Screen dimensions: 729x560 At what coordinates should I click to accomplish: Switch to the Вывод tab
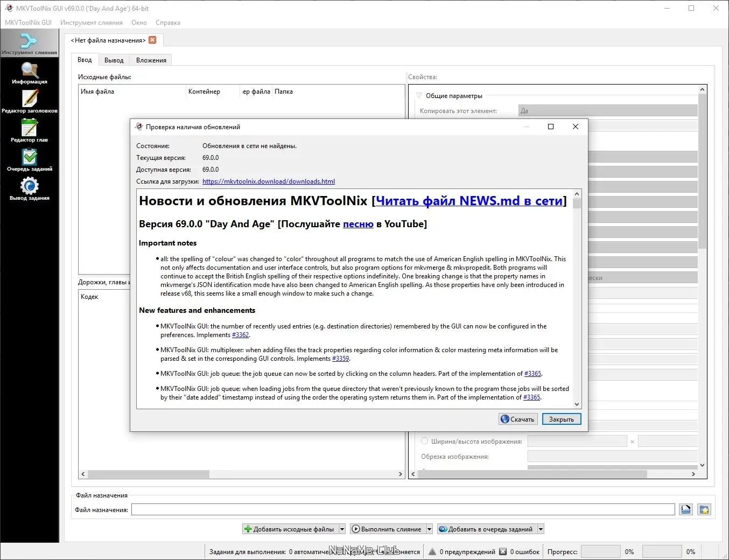coord(114,60)
